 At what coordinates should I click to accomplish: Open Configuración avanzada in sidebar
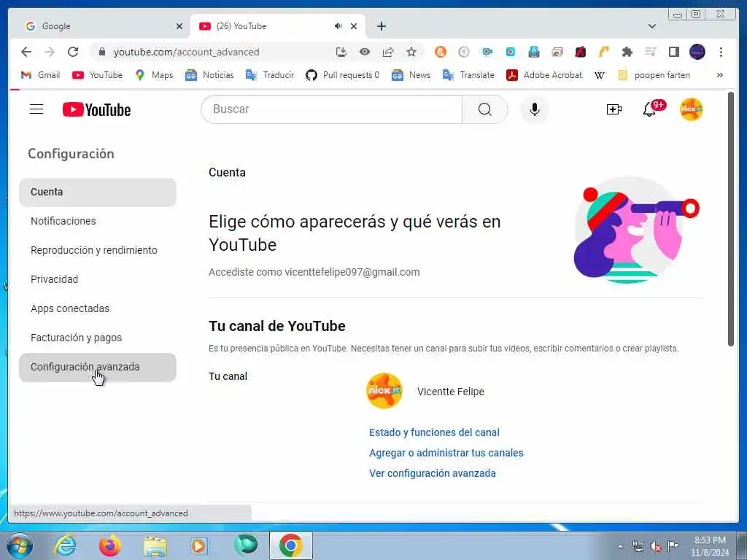pyautogui.click(x=98, y=367)
